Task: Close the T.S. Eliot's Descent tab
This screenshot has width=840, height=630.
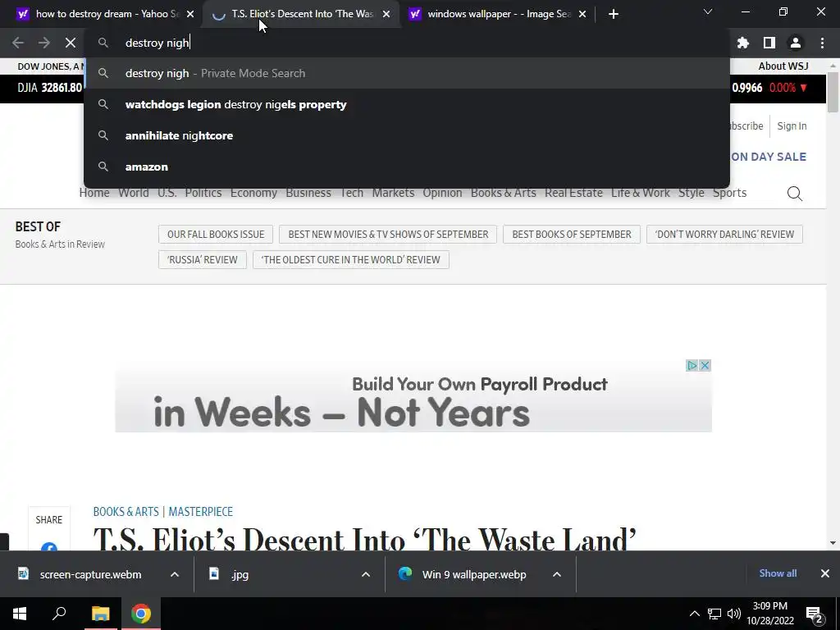Action: click(386, 14)
